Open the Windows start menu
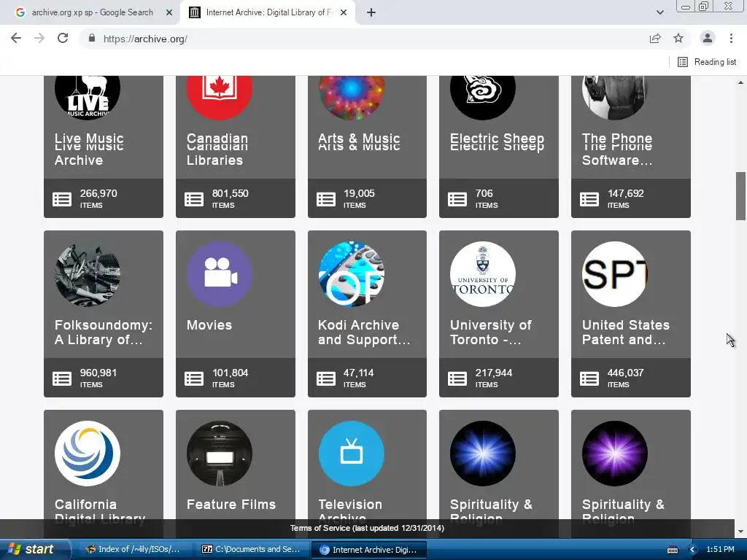This screenshot has width=747, height=560. click(34, 549)
